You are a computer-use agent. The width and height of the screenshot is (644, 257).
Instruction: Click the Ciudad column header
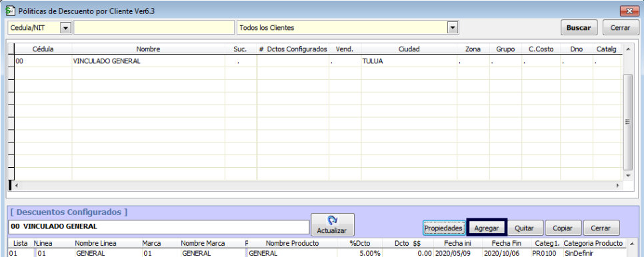point(409,49)
